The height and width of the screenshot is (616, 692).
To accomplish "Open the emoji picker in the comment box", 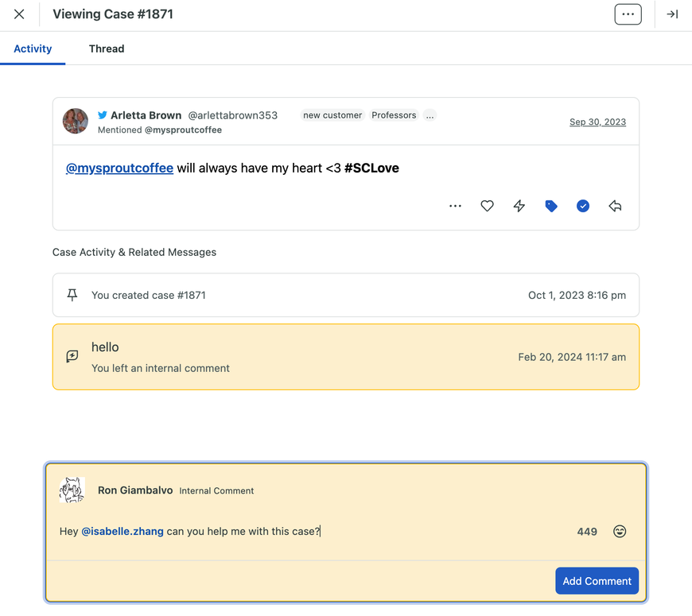I will (x=620, y=531).
